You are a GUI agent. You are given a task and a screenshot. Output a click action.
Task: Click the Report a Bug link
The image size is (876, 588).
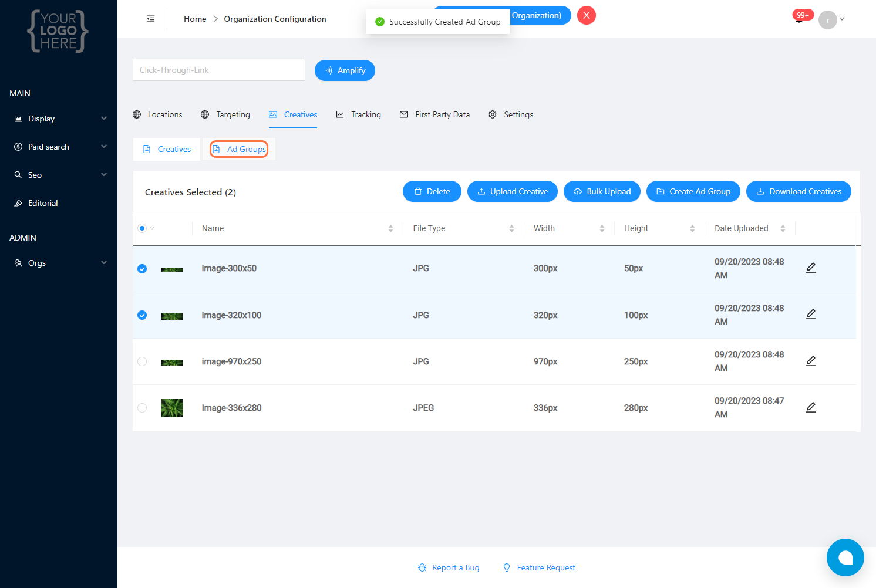point(449,567)
